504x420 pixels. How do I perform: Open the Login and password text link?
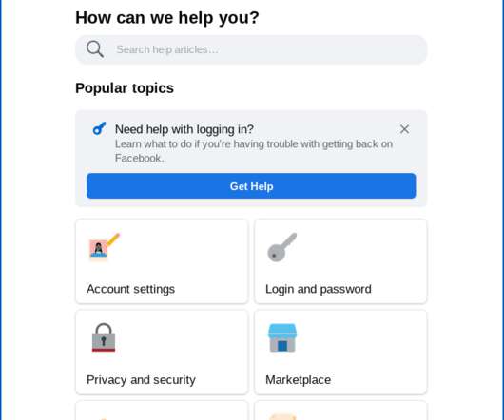pos(319,289)
